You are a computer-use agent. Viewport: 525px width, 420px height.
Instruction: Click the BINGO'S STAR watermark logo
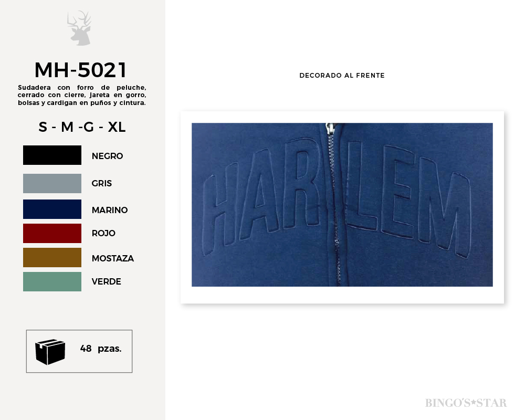(x=466, y=403)
